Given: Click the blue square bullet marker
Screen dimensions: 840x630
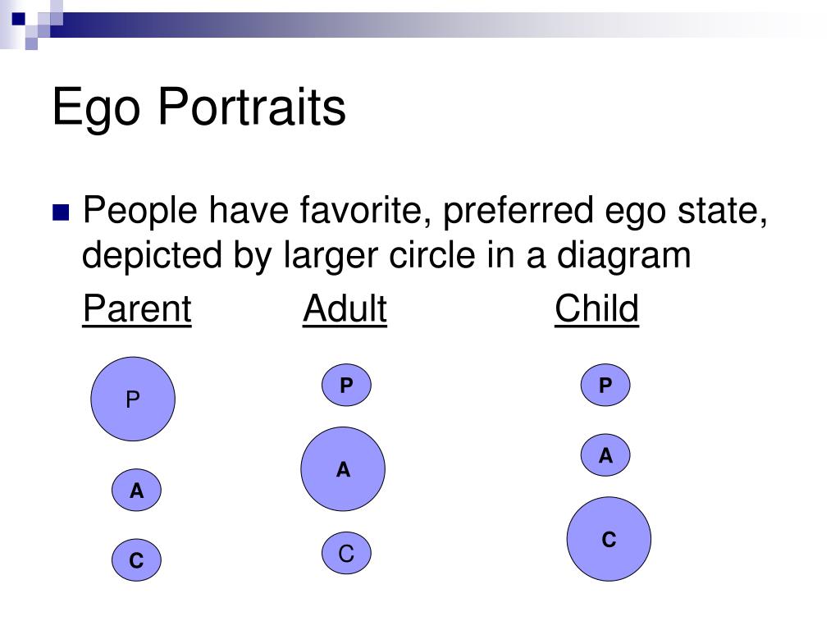Looking at the screenshot, I should click(x=61, y=212).
